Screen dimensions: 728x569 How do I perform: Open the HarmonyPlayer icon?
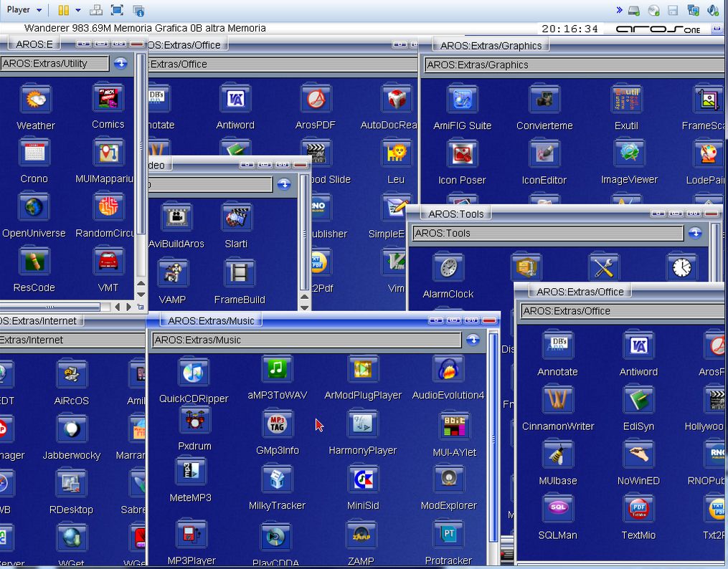362,425
